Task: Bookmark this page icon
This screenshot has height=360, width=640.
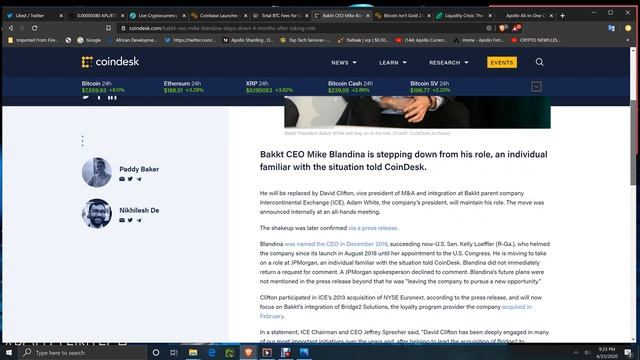Action: tap(108, 28)
